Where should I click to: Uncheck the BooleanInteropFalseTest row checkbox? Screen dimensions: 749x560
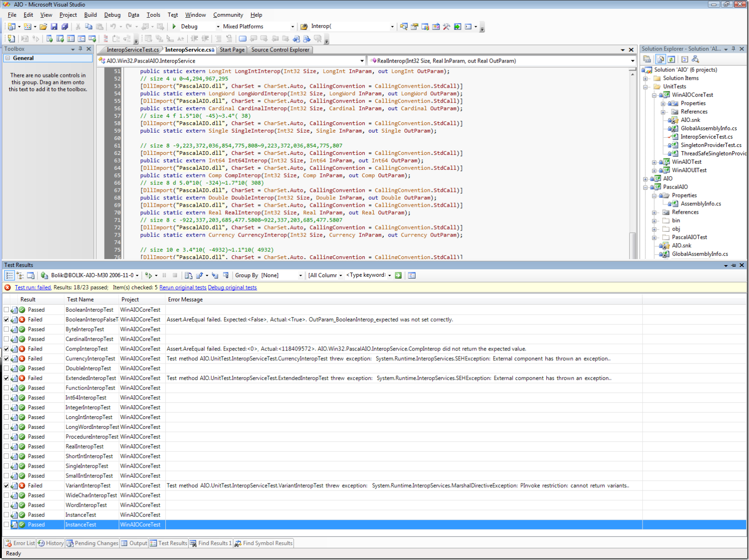[6, 320]
